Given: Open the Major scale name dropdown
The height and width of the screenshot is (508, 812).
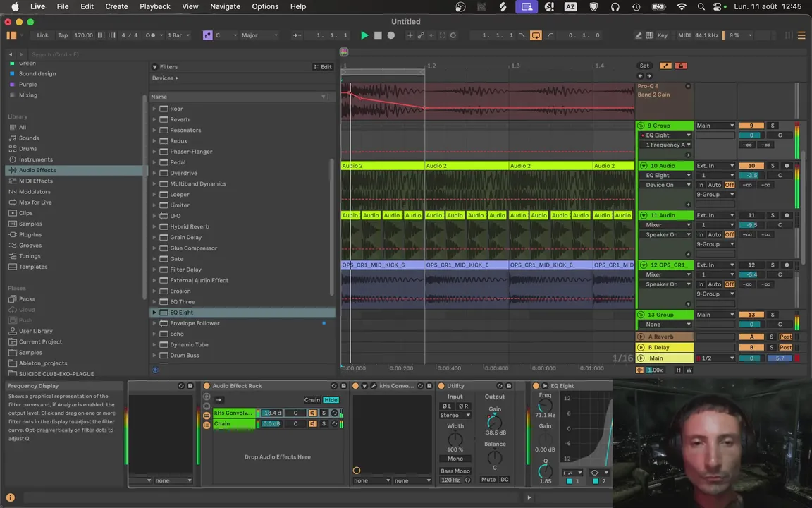Looking at the screenshot, I should [259, 35].
